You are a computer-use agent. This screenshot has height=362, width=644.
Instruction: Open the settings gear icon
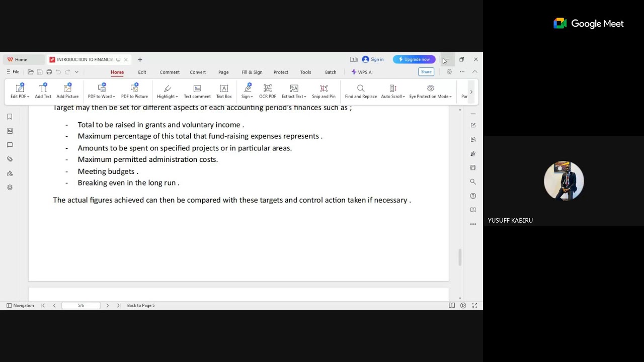click(x=449, y=72)
